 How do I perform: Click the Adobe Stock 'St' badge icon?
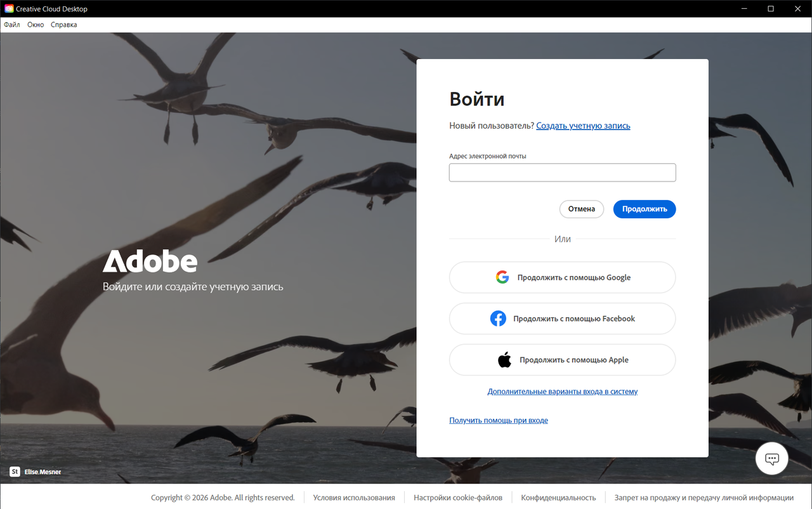[15, 472]
